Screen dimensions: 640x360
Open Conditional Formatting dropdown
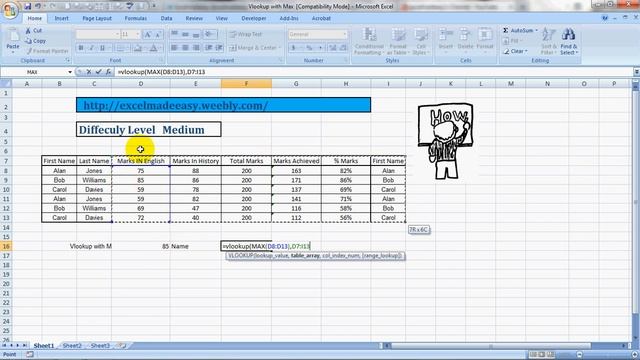pyautogui.click(x=369, y=41)
